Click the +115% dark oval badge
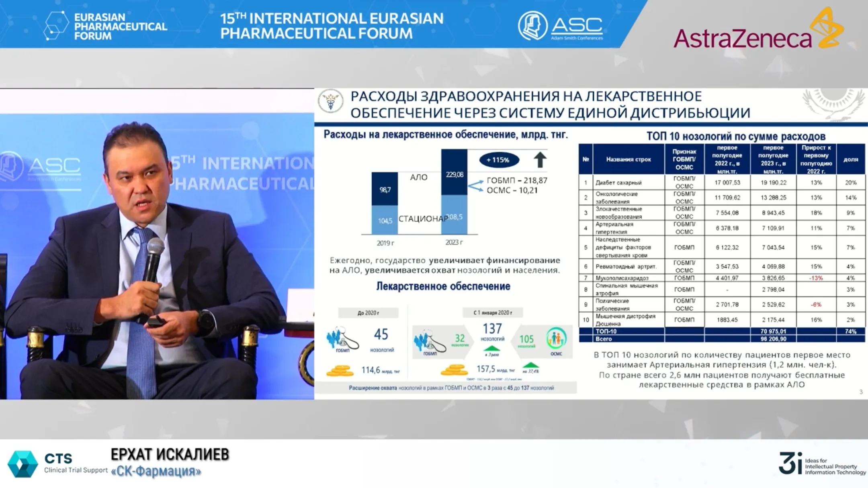The image size is (868, 488). 498,160
